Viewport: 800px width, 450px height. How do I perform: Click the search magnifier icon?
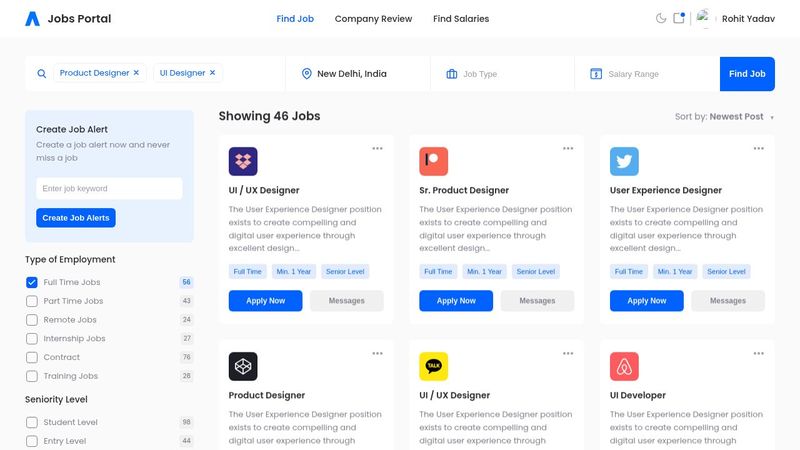coord(42,73)
